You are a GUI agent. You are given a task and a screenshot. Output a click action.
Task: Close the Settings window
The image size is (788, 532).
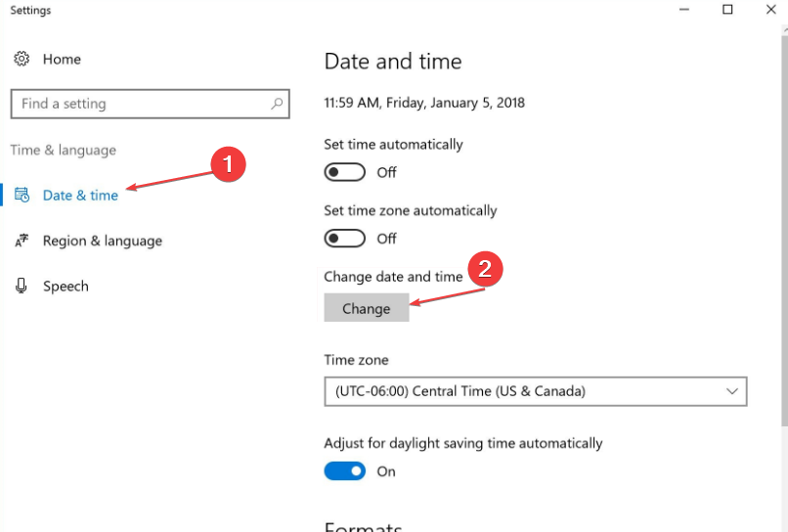771,10
